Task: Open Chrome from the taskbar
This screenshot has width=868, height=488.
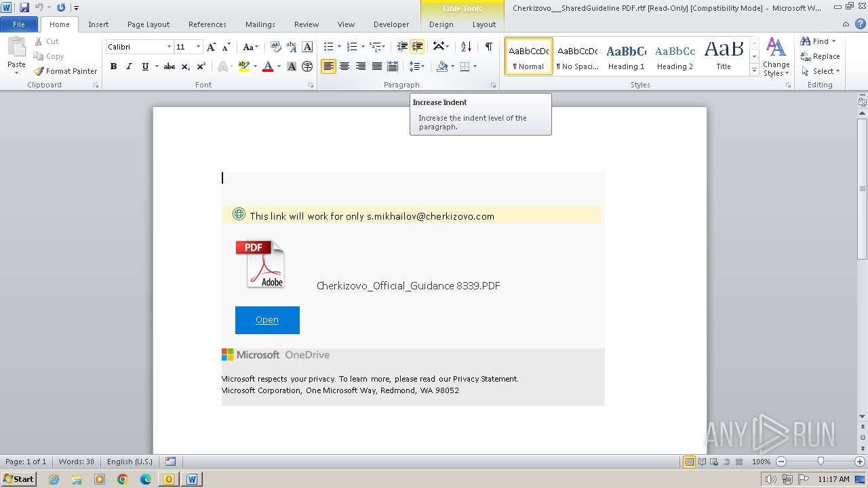Action: pyautogui.click(x=123, y=479)
